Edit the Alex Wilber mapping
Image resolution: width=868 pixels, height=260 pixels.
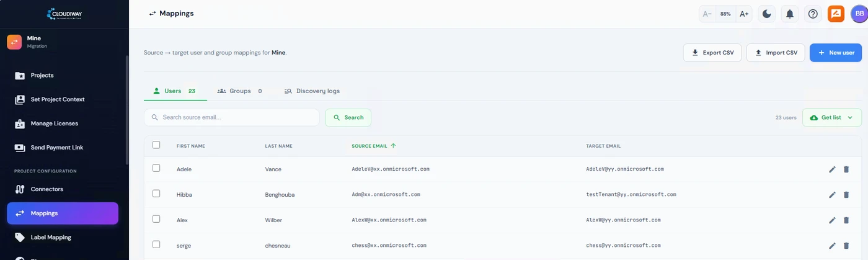point(833,220)
